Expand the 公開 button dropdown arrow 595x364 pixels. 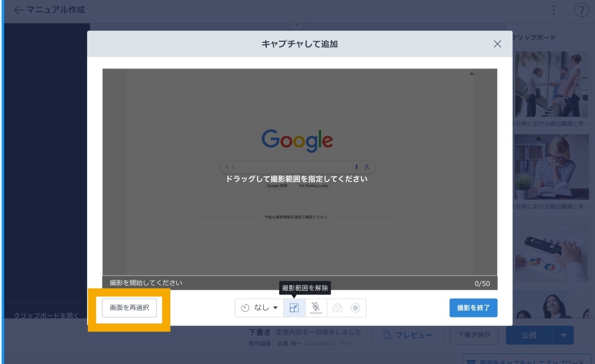(x=563, y=335)
